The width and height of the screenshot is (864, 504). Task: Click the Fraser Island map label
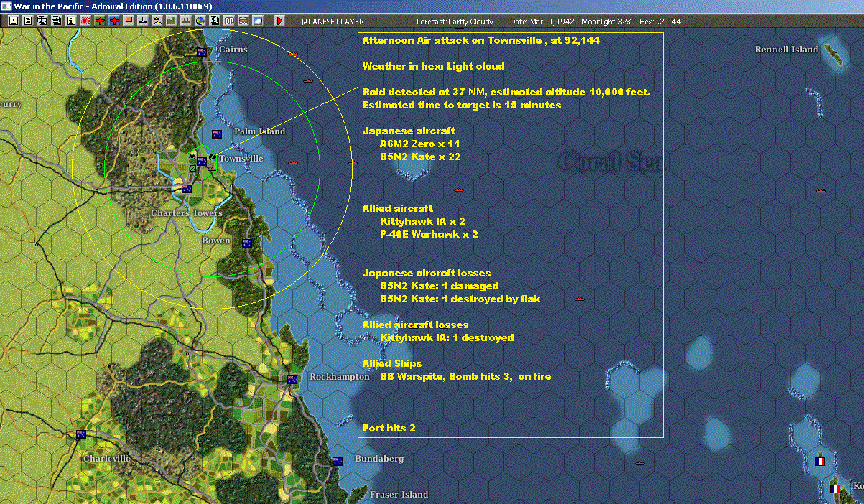399,494
